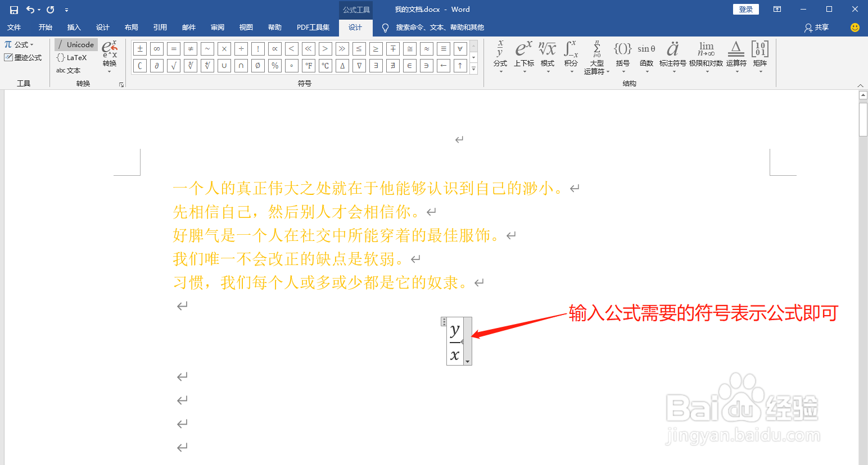Send feedback with the smiley icon

[855, 27]
